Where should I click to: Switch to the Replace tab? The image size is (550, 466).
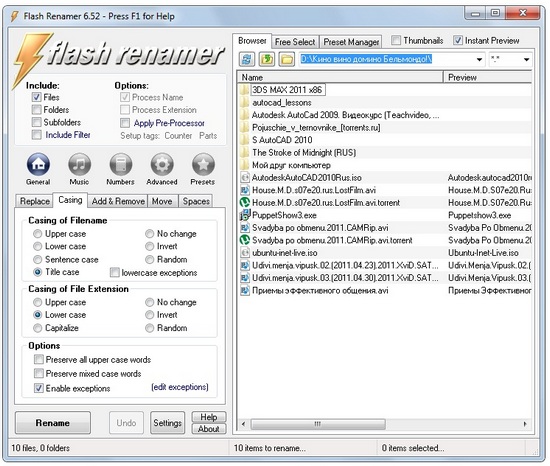tap(35, 201)
